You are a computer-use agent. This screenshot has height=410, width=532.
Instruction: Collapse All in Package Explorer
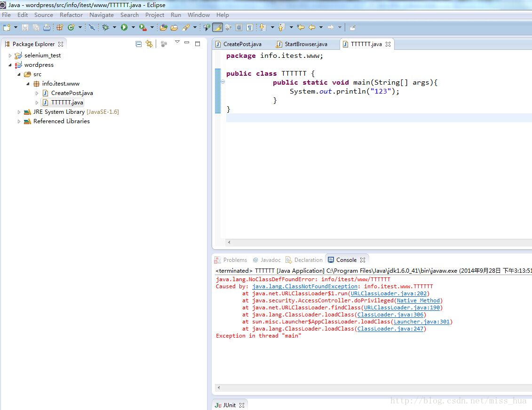[x=138, y=44]
